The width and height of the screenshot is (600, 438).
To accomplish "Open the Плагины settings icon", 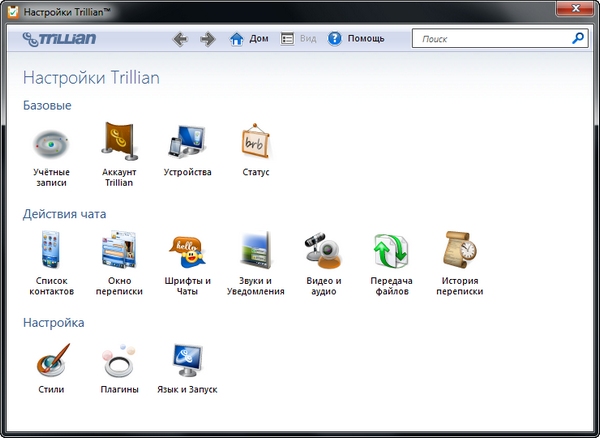I will pos(118,359).
